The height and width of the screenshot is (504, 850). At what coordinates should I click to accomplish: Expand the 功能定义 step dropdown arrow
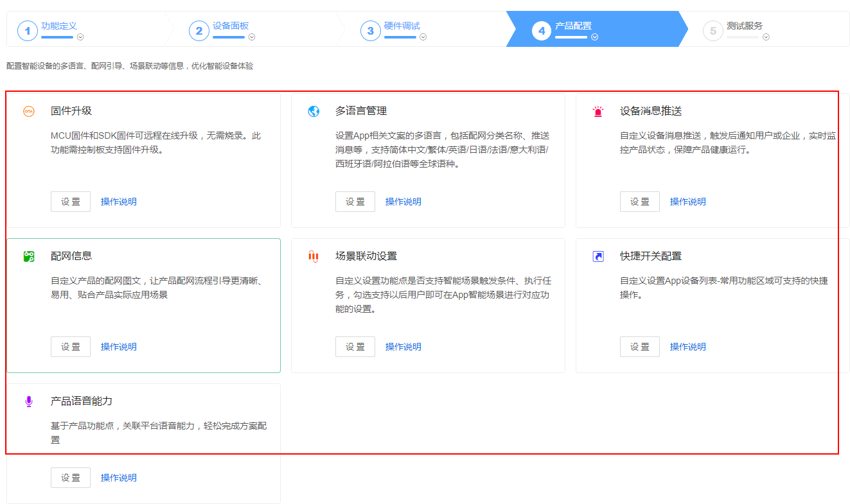pyautogui.click(x=80, y=37)
